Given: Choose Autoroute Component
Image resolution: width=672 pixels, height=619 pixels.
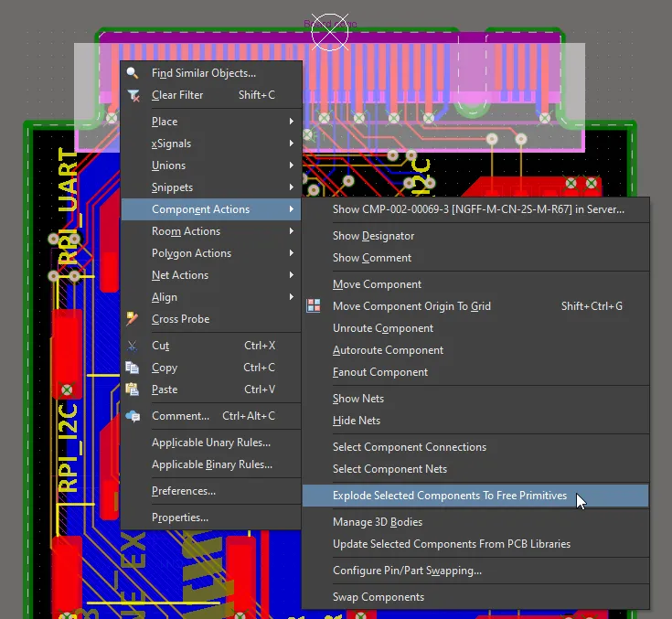Looking at the screenshot, I should 475,350.
